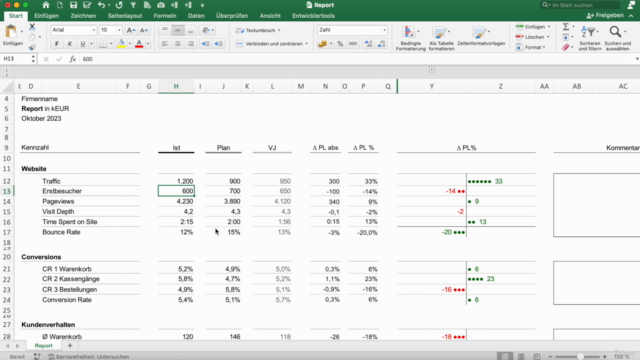Apply percent number style
This screenshot has height=360, width=640.
point(340,44)
